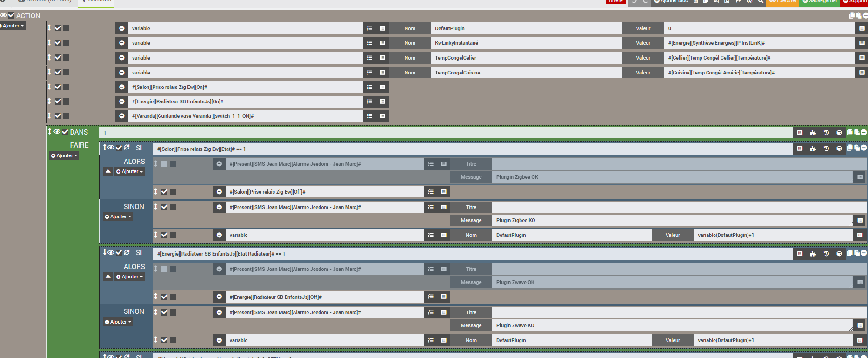The height and width of the screenshot is (358, 868).
Task: Uncheck the ACTION block enable checkbox
Action: point(11,15)
